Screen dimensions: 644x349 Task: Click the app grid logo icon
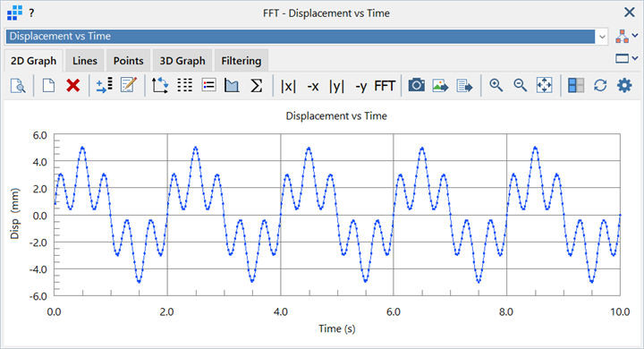click(15, 13)
